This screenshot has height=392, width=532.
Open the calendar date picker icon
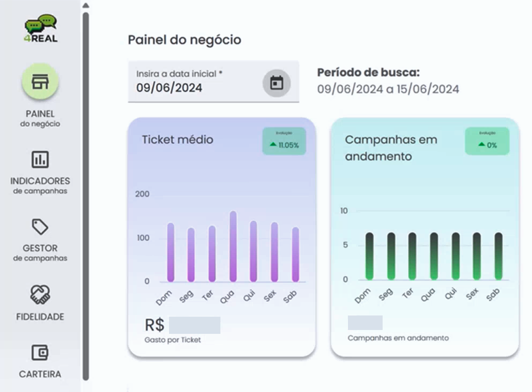[276, 83]
